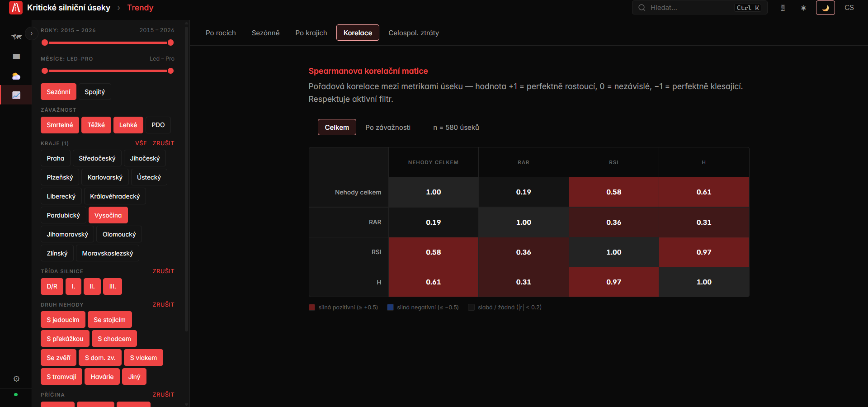Open the Po krajích tab
This screenshot has height=407, width=868.
(311, 33)
